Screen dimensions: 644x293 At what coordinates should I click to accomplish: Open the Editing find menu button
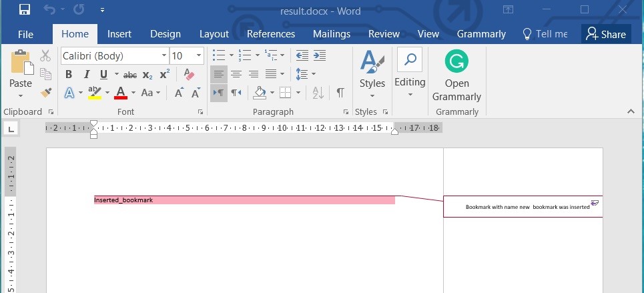tap(410, 75)
